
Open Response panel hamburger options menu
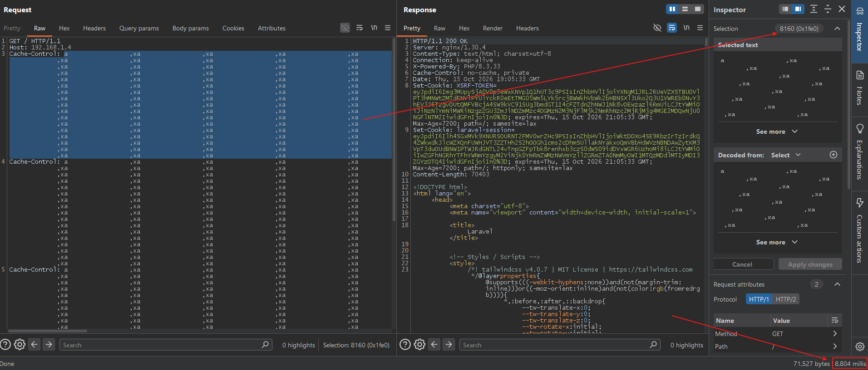pyautogui.click(x=700, y=28)
